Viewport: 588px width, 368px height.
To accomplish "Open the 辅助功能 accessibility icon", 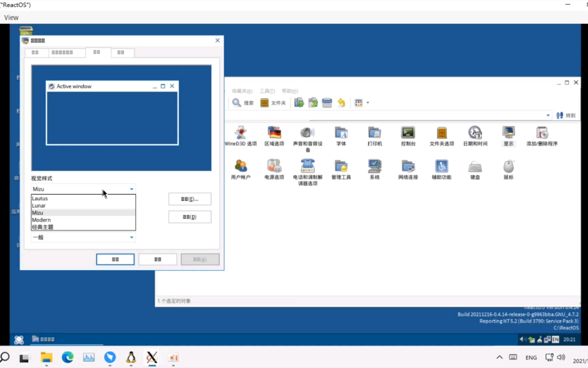I will click(442, 169).
